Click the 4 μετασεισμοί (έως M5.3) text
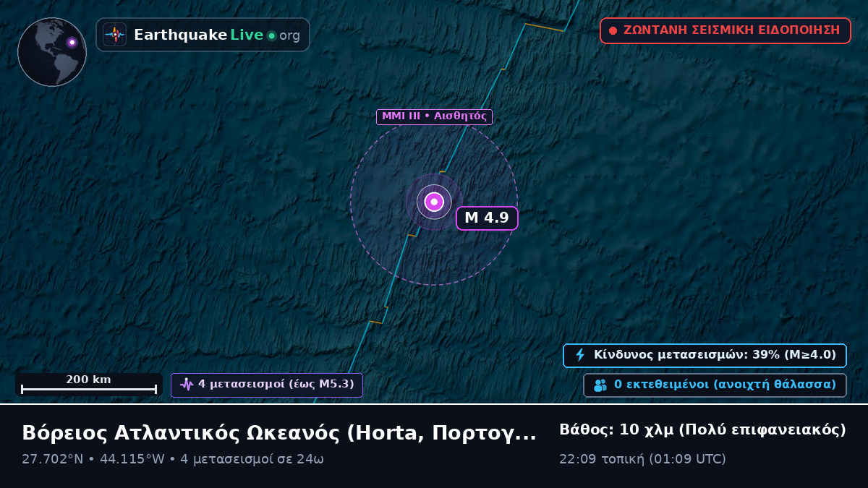Image resolution: width=868 pixels, height=488 pixels. point(276,385)
